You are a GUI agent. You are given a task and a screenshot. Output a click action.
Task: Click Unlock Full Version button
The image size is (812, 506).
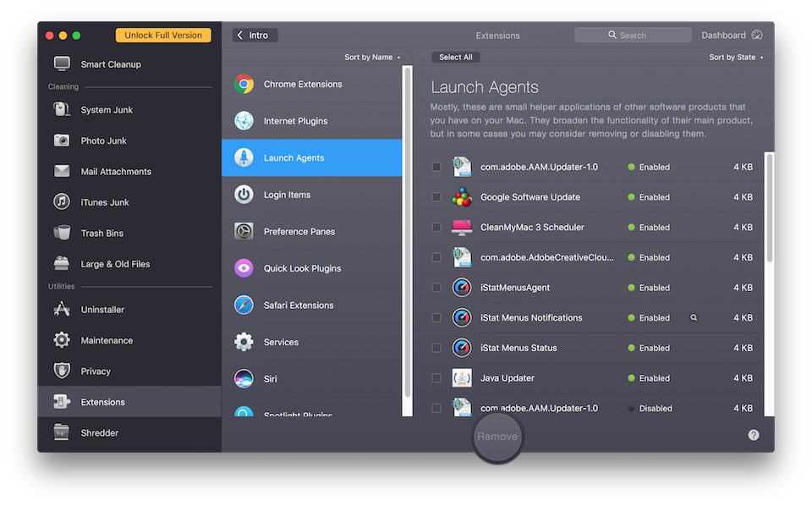[x=163, y=35]
